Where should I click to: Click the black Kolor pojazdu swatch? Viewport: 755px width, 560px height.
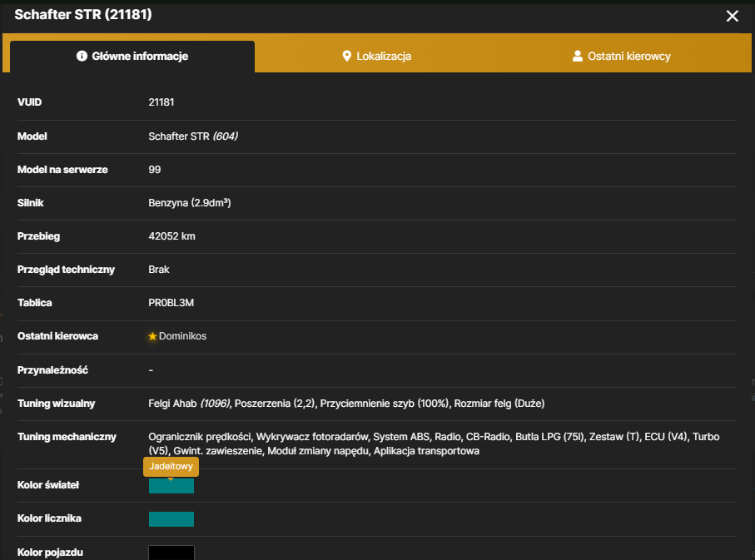171,553
